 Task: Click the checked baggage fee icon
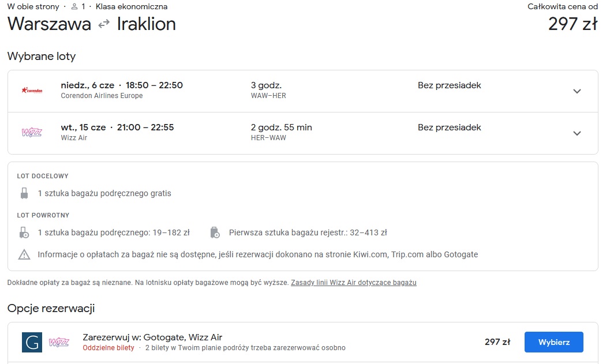[215, 232]
